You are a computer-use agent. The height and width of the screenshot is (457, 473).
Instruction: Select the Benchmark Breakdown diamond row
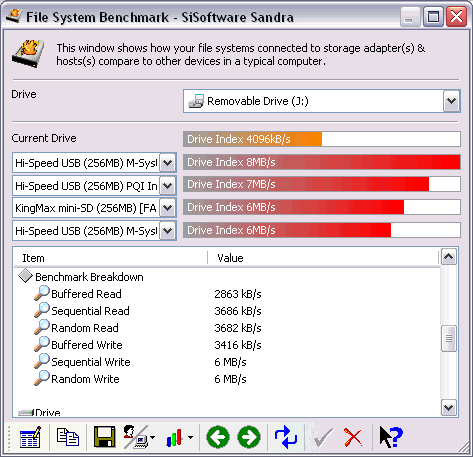[81, 277]
